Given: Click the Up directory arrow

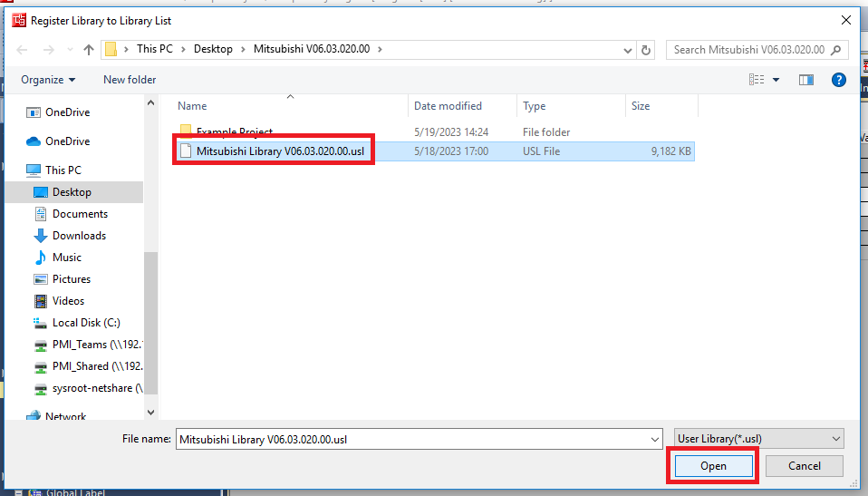Looking at the screenshot, I should point(89,49).
